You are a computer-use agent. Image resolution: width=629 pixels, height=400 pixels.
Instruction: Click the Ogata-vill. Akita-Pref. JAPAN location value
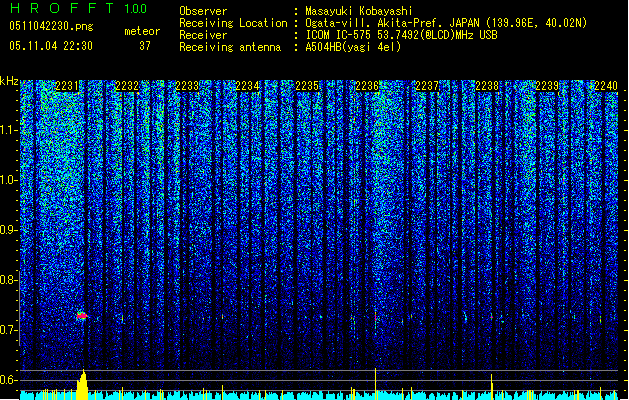coord(446,23)
